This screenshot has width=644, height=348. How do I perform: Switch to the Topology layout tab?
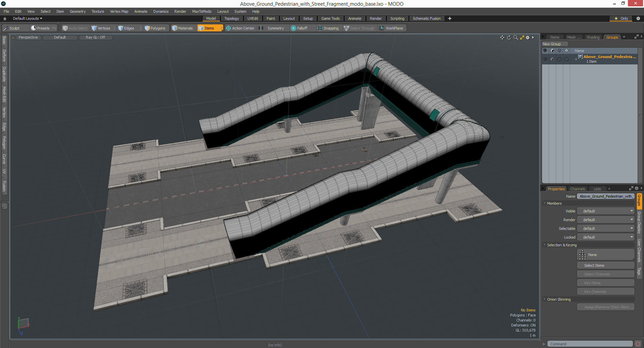(x=232, y=18)
